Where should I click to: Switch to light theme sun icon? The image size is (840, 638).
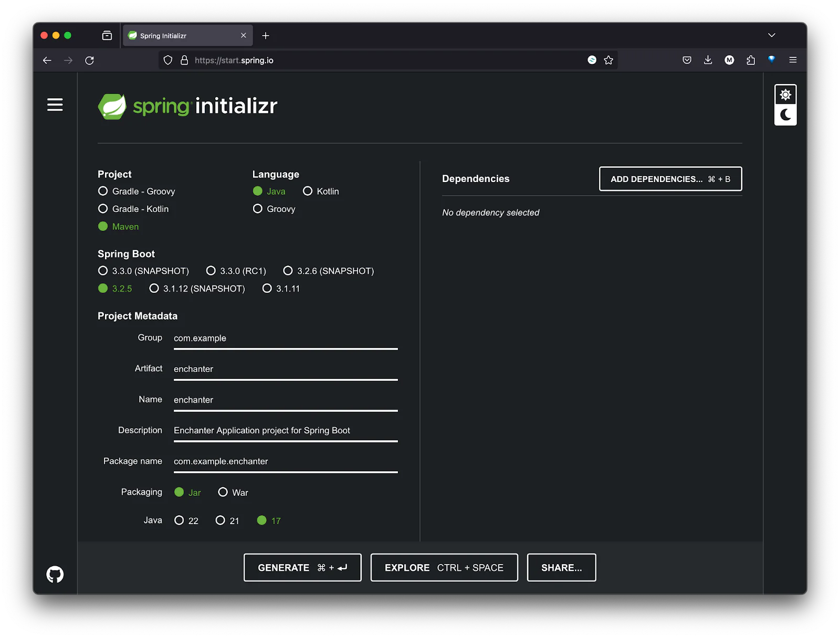click(785, 95)
